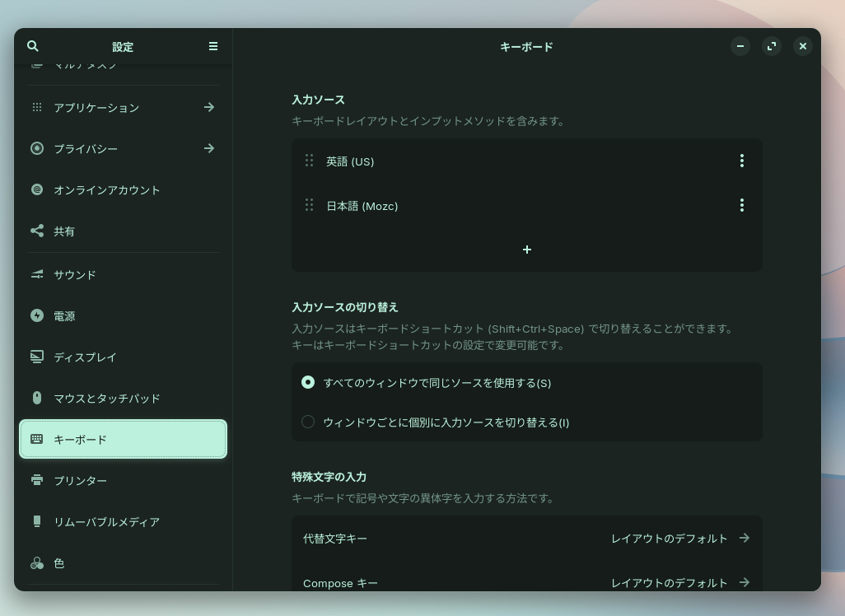Open リムーバブルメディア settings
Viewport: 845px width, 616px height.
tap(123, 521)
